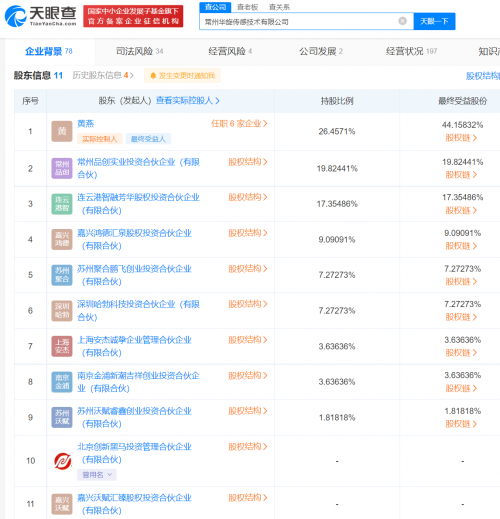Click the bell icon for change notifications
This screenshot has width=500, height=519.
tap(153, 76)
